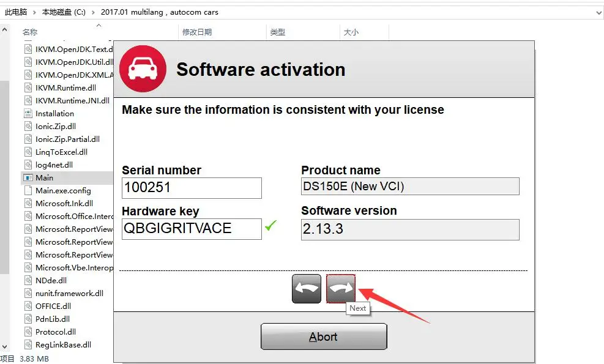Click 本地磁盘 (C:) in the breadcrumb path
604x364 pixels.
click(64, 12)
